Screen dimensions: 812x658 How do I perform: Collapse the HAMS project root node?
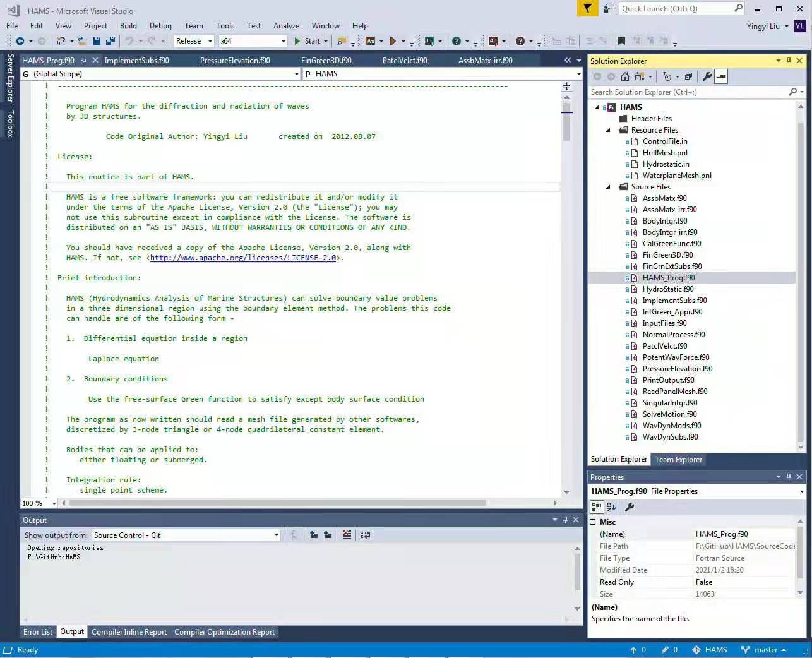597,107
